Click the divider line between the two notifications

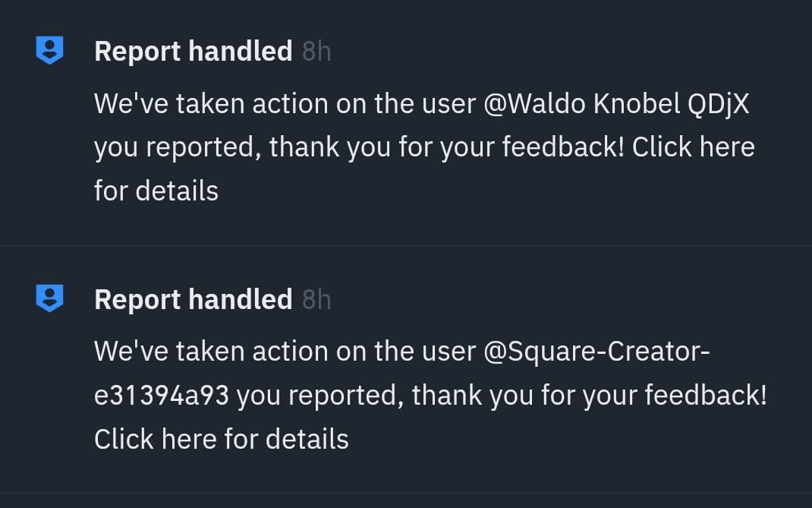pyautogui.click(x=406, y=245)
